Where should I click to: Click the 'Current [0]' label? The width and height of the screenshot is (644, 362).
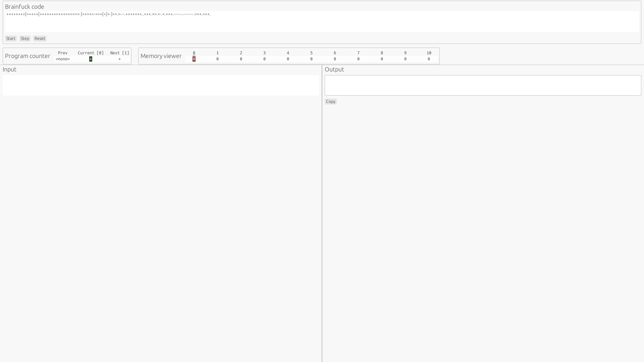click(x=91, y=53)
